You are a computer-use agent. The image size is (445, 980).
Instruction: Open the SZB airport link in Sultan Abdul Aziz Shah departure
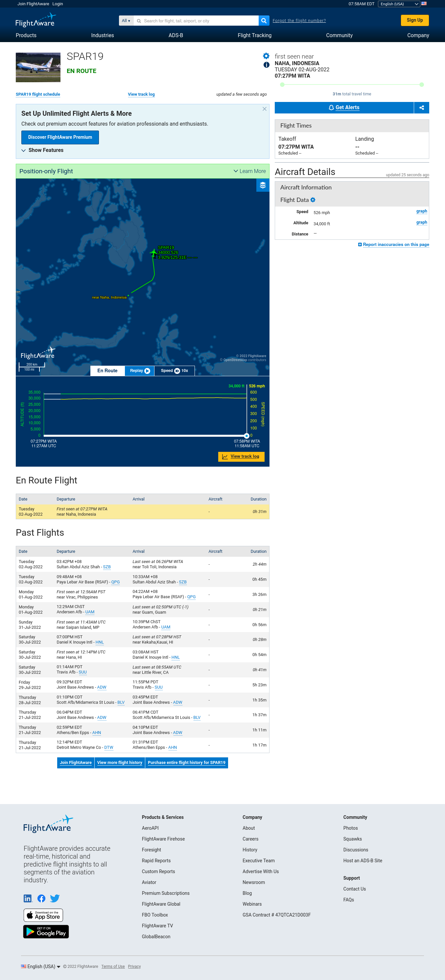107,567
